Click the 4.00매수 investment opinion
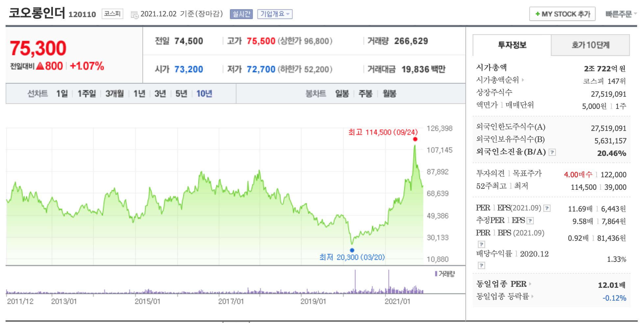The image size is (644, 323). [x=578, y=175]
